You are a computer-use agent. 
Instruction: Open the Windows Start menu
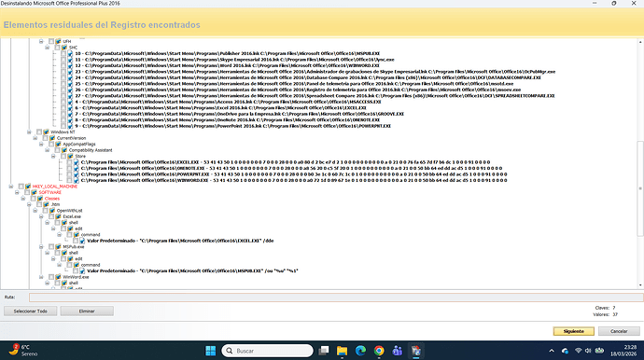[210, 351]
